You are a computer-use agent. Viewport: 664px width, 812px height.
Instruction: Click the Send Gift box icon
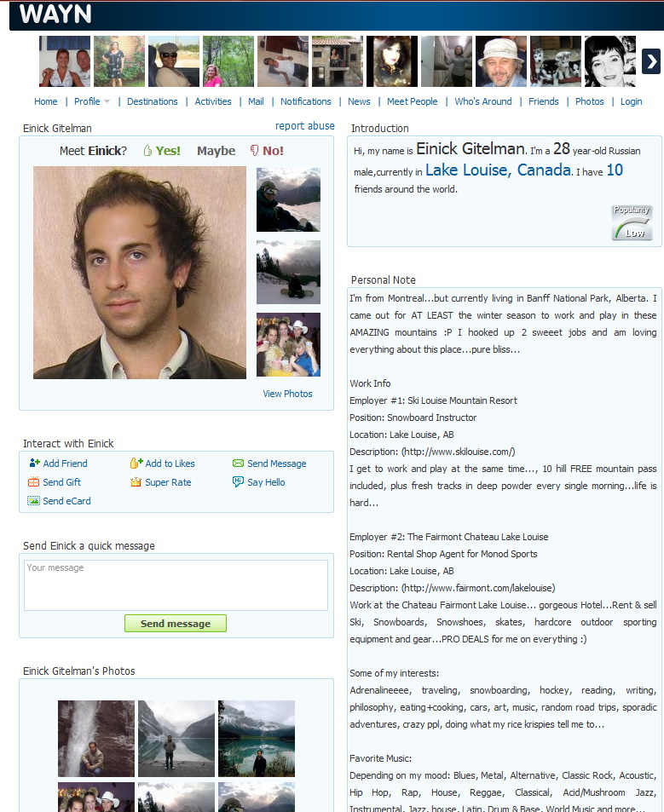(33, 482)
